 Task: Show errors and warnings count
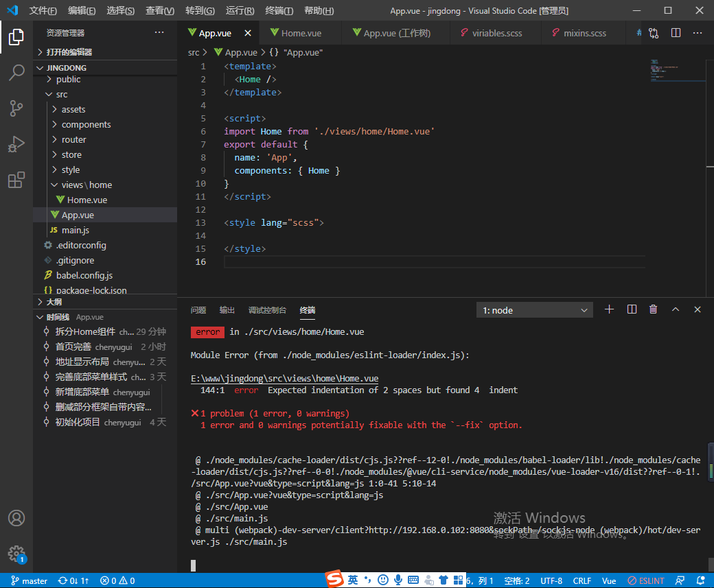tap(117, 580)
